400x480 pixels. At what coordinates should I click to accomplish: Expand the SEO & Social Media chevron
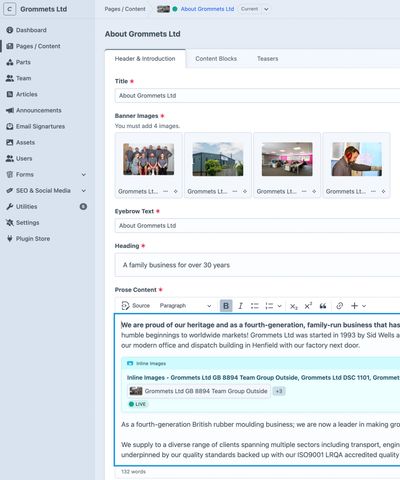(84, 190)
